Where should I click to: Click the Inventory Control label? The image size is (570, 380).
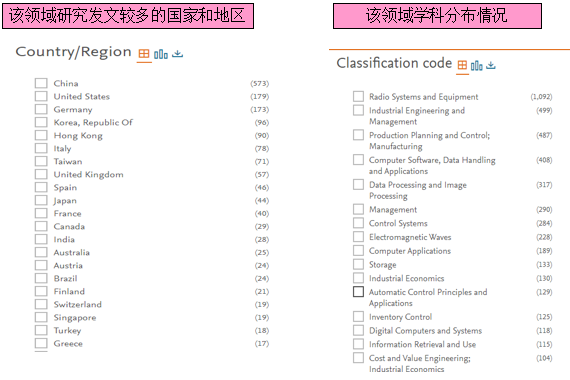click(400, 317)
